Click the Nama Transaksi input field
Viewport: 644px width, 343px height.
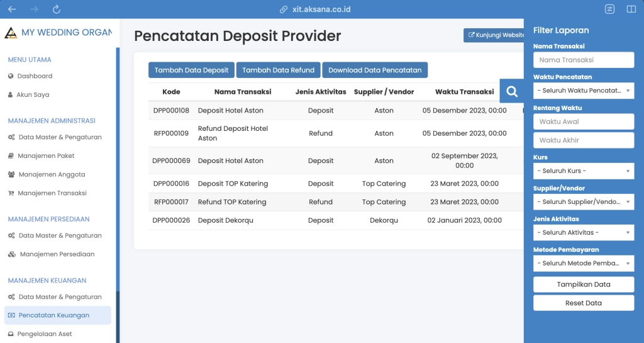click(x=583, y=60)
